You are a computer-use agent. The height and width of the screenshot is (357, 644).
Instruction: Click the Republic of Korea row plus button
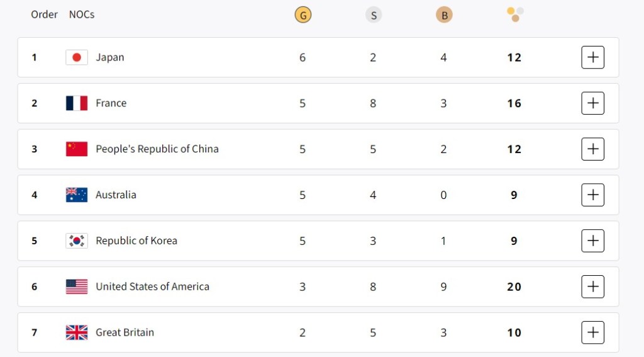click(x=592, y=241)
